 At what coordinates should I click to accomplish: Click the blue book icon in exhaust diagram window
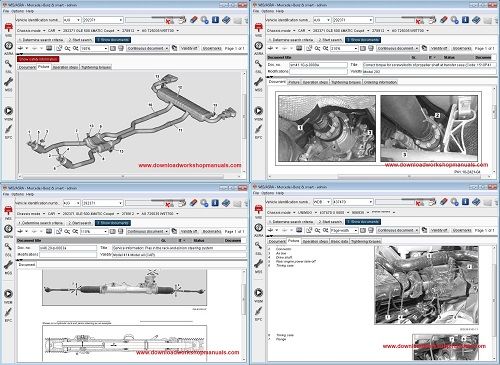pos(226,20)
